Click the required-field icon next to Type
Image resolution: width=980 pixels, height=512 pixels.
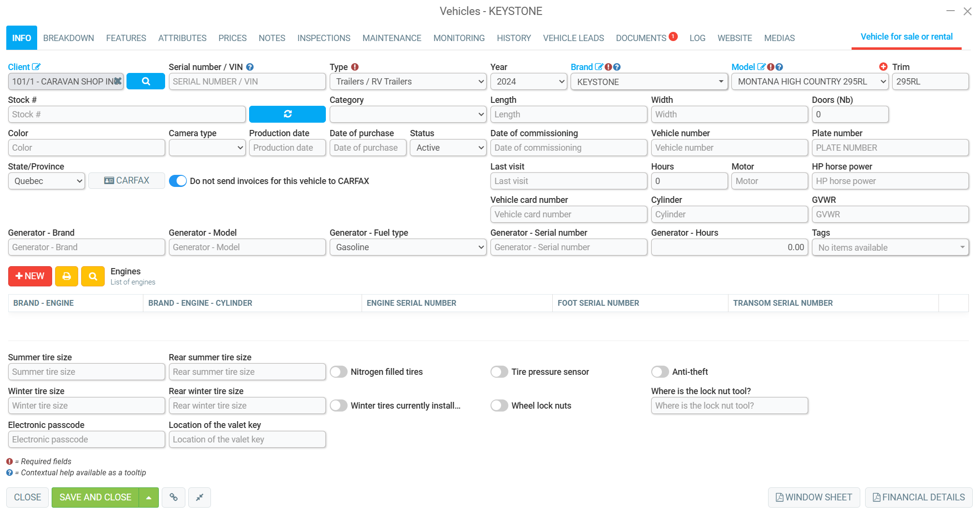tap(355, 67)
